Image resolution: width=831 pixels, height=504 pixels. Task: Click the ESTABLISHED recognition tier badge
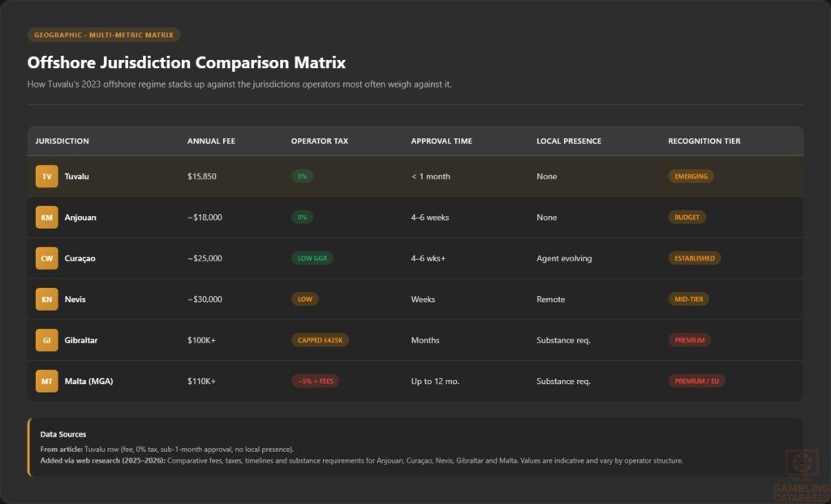pyautogui.click(x=695, y=258)
